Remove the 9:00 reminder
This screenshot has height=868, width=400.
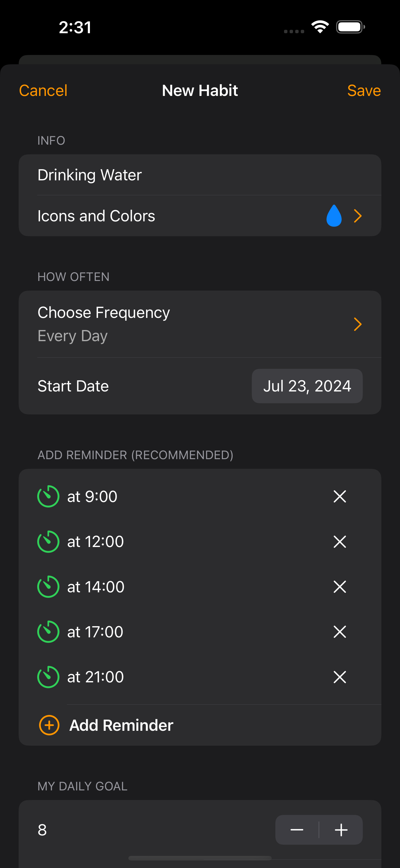click(x=340, y=496)
